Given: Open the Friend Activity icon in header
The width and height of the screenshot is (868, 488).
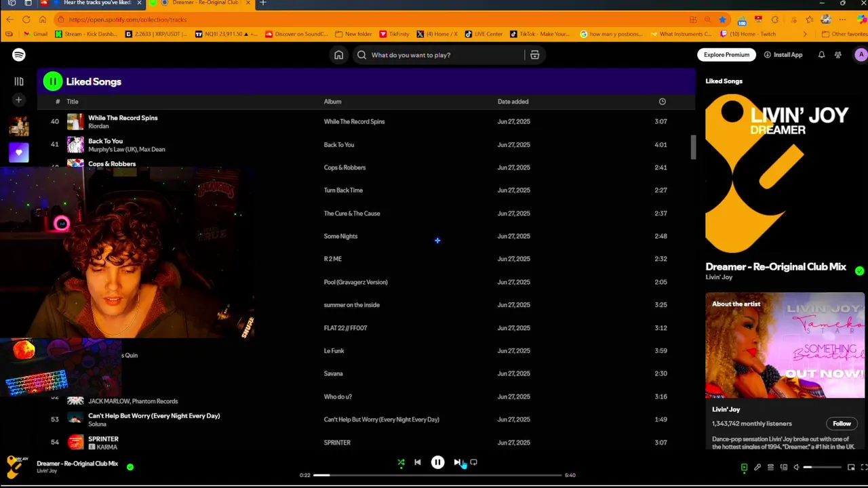Looking at the screenshot, I should 838,55.
